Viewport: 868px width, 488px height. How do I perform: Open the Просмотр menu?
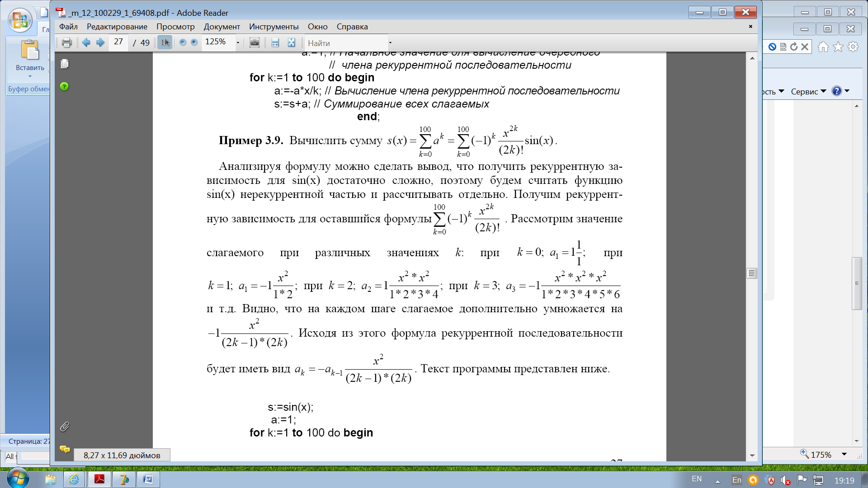pos(175,27)
